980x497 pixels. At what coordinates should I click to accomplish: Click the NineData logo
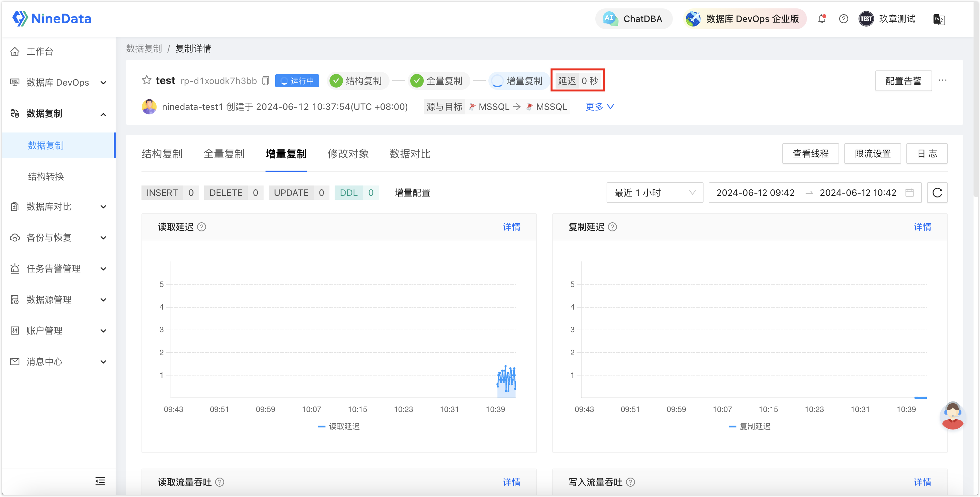pyautogui.click(x=52, y=18)
